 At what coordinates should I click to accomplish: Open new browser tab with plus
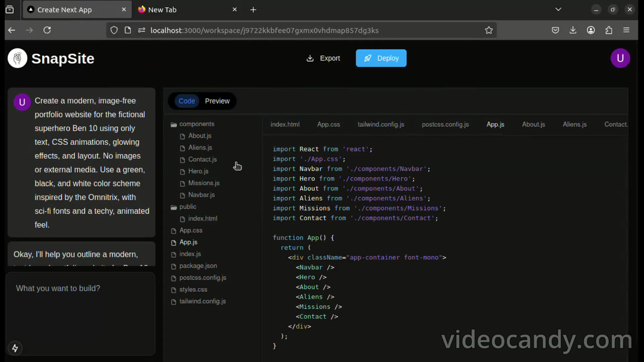tap(253, 10)
